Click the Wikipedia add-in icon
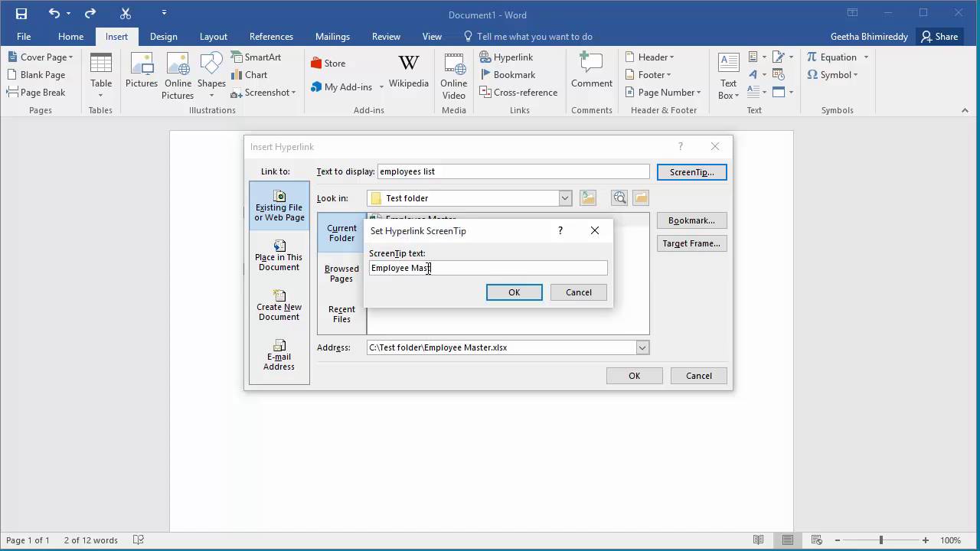 (408, 72)
